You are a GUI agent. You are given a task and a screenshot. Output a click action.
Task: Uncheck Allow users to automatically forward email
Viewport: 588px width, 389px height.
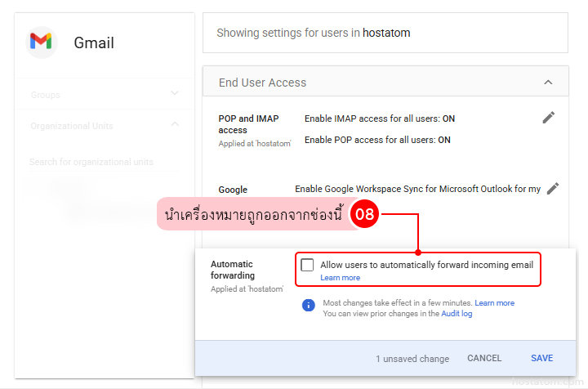[307, 265]
